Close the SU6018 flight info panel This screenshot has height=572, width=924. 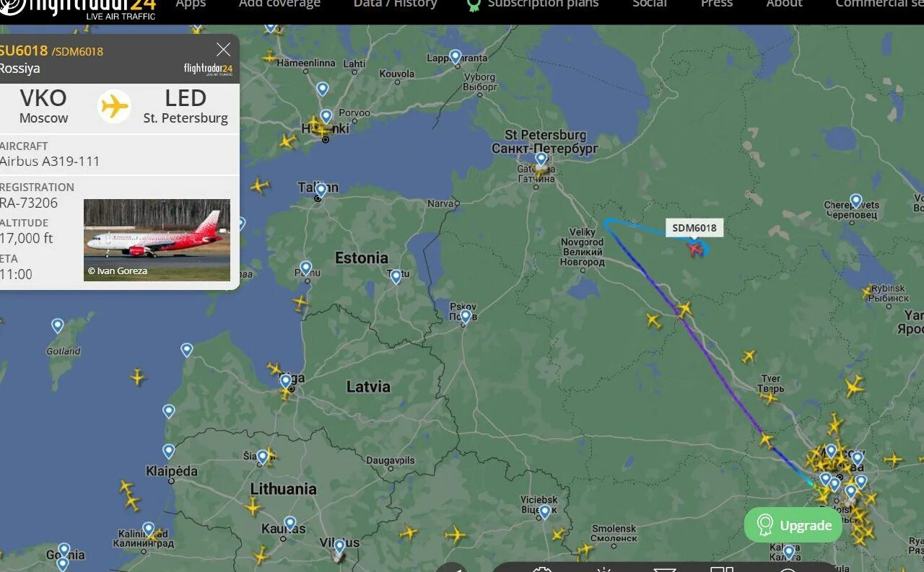(223, 50)
